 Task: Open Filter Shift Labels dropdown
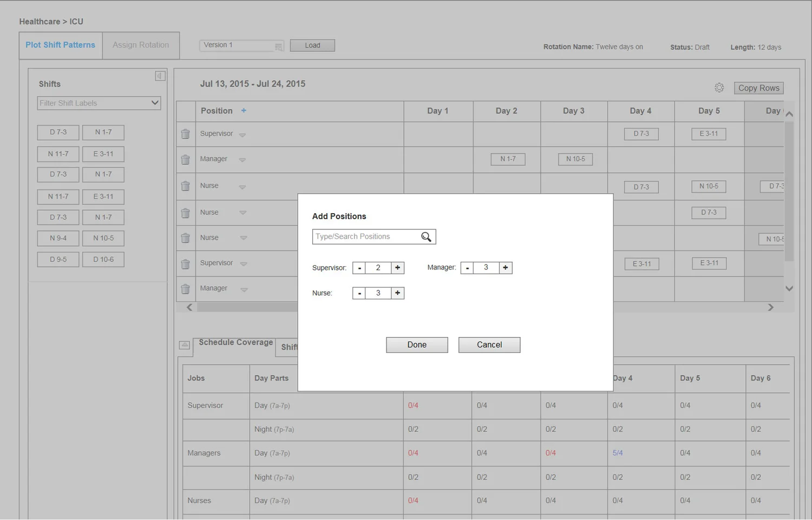point(99,103)
